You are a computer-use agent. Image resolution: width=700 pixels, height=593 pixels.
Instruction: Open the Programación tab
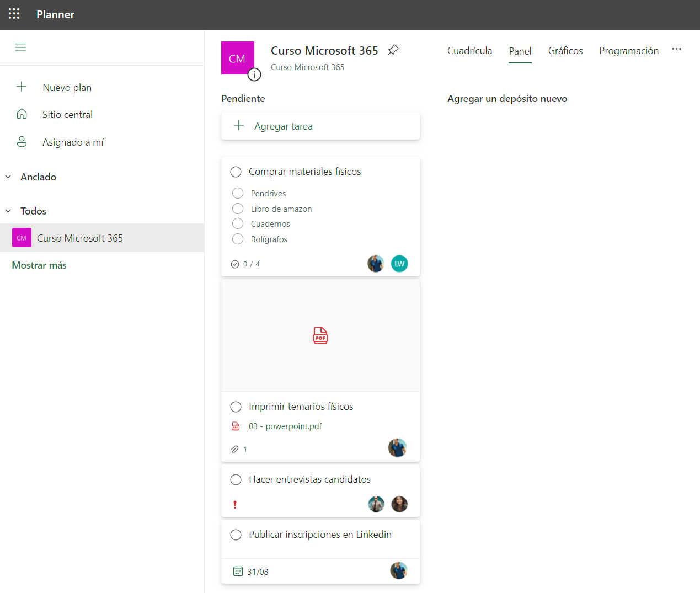tap(629, 51)
